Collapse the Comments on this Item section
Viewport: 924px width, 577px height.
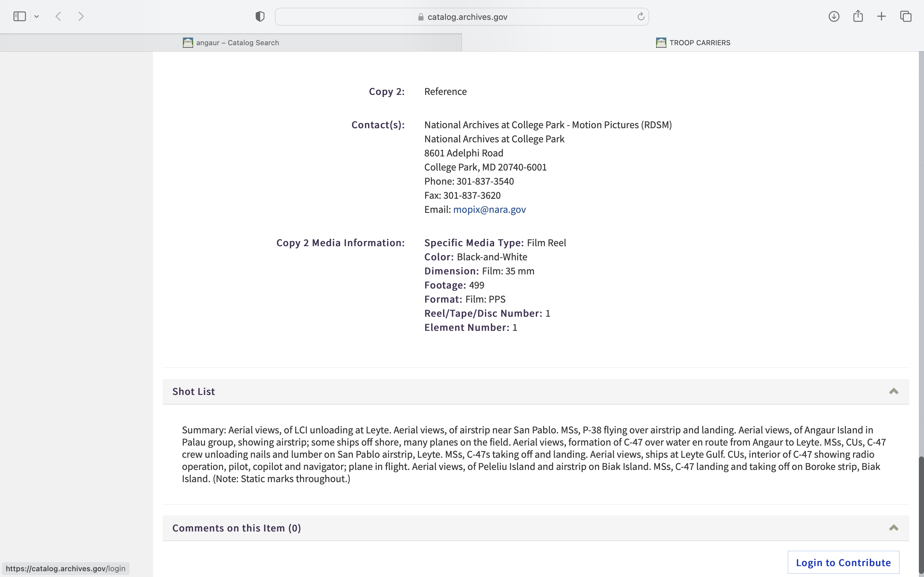coord(894,528)
